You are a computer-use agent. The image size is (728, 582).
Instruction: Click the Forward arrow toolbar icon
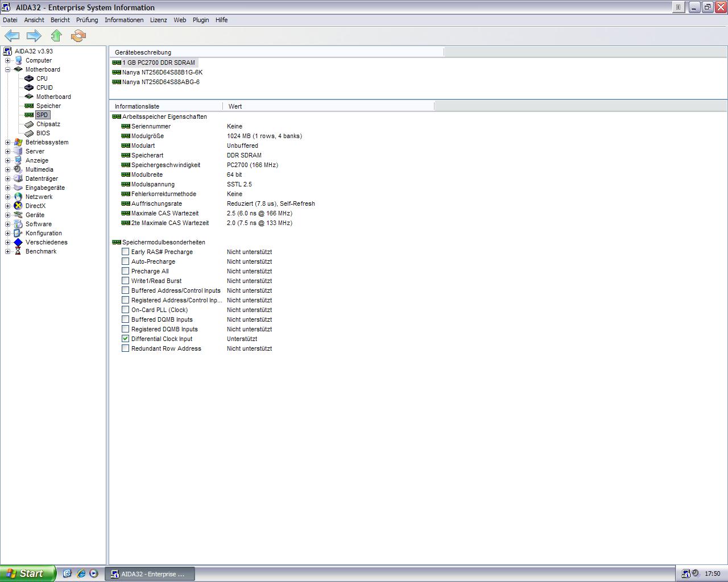(x=34, y=36)
